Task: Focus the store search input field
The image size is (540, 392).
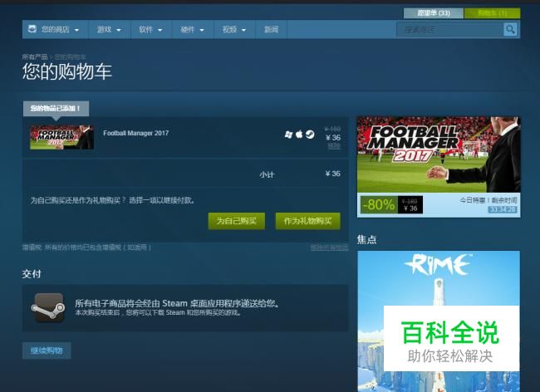Action: click(449, 30)
